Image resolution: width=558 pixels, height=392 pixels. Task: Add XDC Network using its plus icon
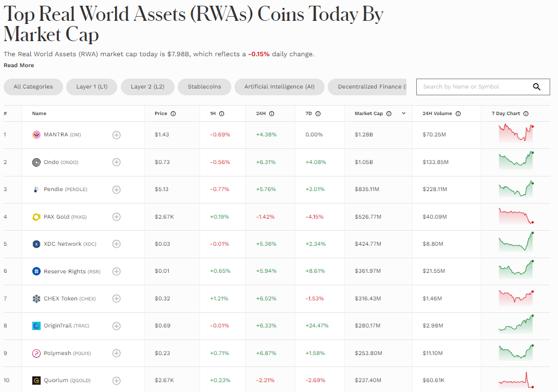pos(116,244)
